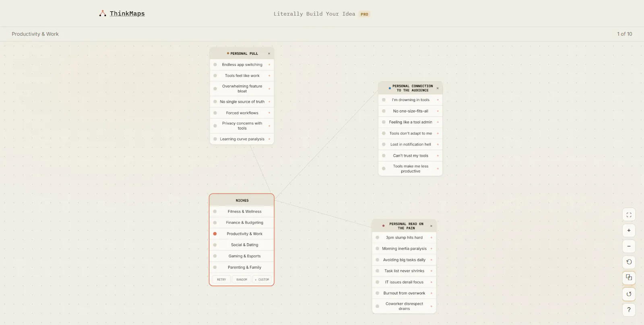Image resolution: width=644 pixels, height=325 pixels.
Task: Close the Personal Connection to the Audience card
Action: [x=438, y=88]
